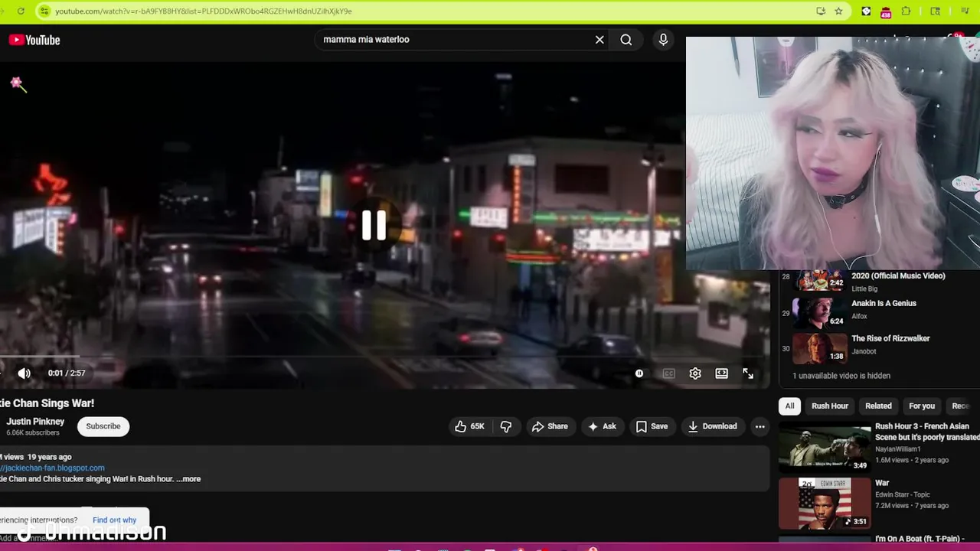
Task: Select the Rush Hour filter chip
Action: pyautogui.click(x=830, y=406)
